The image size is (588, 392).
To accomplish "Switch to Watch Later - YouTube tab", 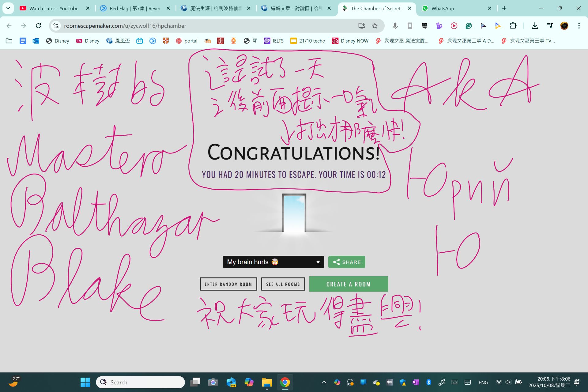I will [x=54, y=8].
